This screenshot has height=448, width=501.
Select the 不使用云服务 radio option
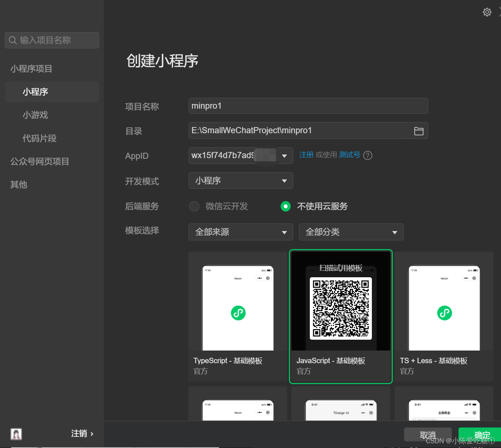click(286, 206)
